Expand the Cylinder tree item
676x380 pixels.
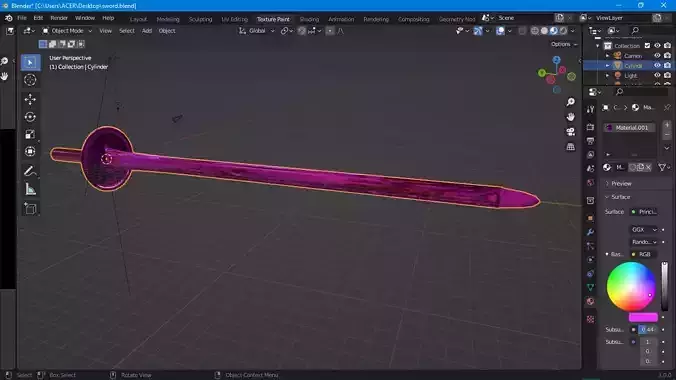tap(607, 66)
